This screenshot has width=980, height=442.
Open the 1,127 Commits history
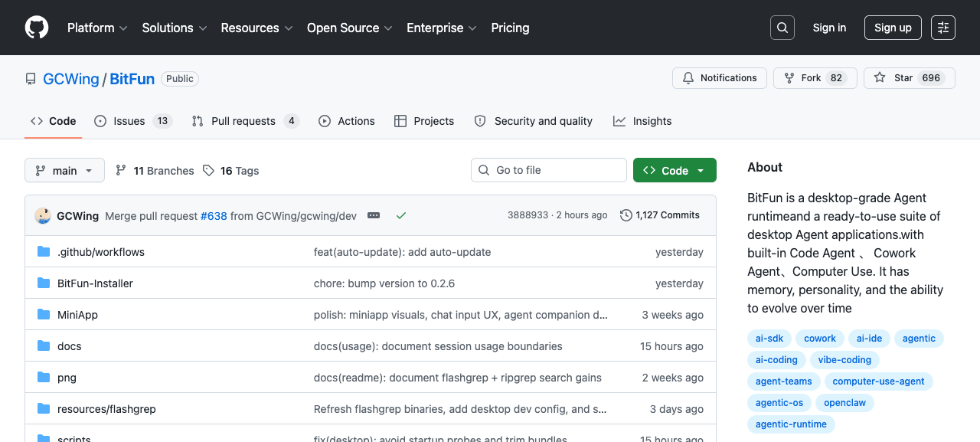click(x=660, y=215)
